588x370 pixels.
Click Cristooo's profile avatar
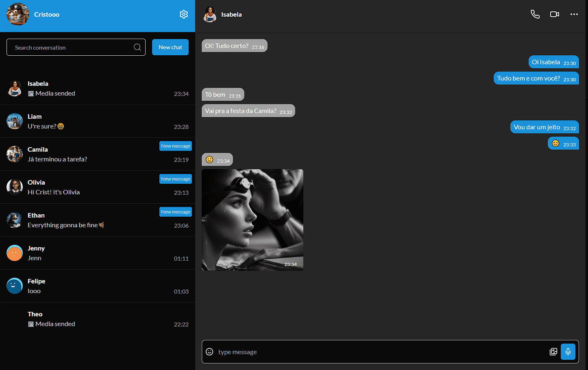18,14
